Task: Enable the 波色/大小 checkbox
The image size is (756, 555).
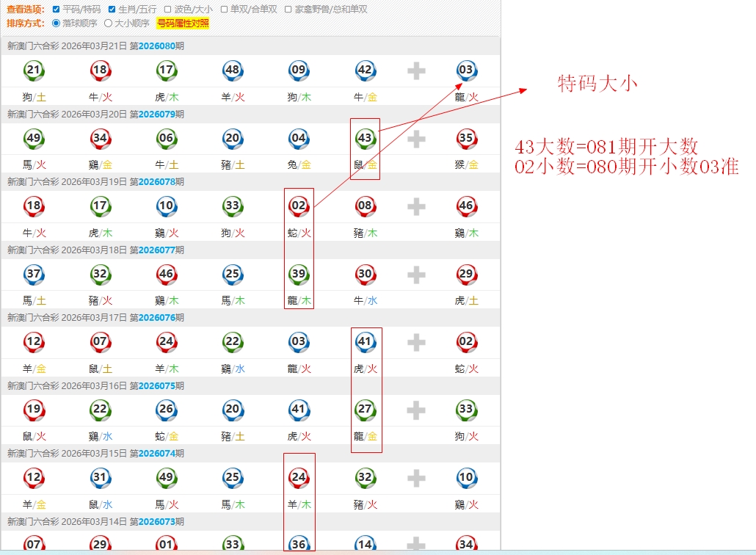Action: click(168, 10)
